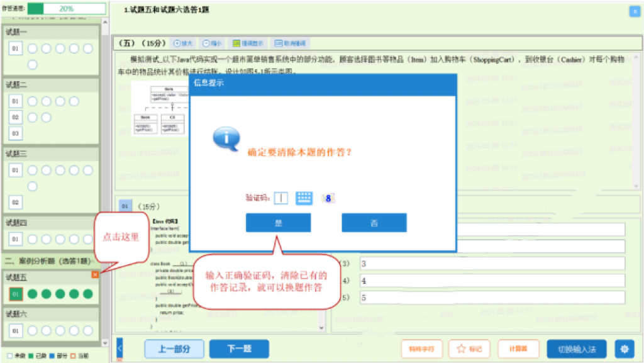
Task: Select question 02 box under 试题二
Action: [x=16, y=117]
